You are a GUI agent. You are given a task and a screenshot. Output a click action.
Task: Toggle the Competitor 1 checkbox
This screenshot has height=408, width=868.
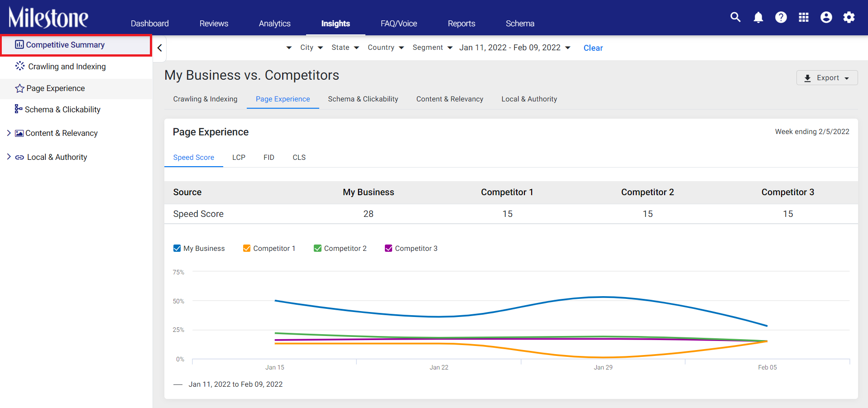[247, 248]
